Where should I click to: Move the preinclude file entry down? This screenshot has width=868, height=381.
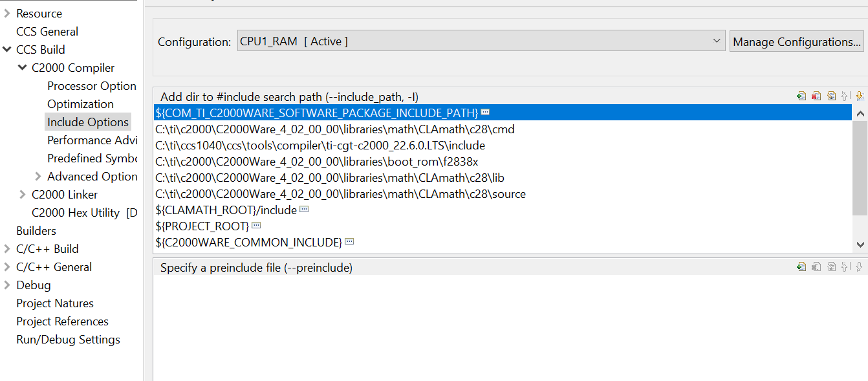pyautogui.click(x=860, y=267)
